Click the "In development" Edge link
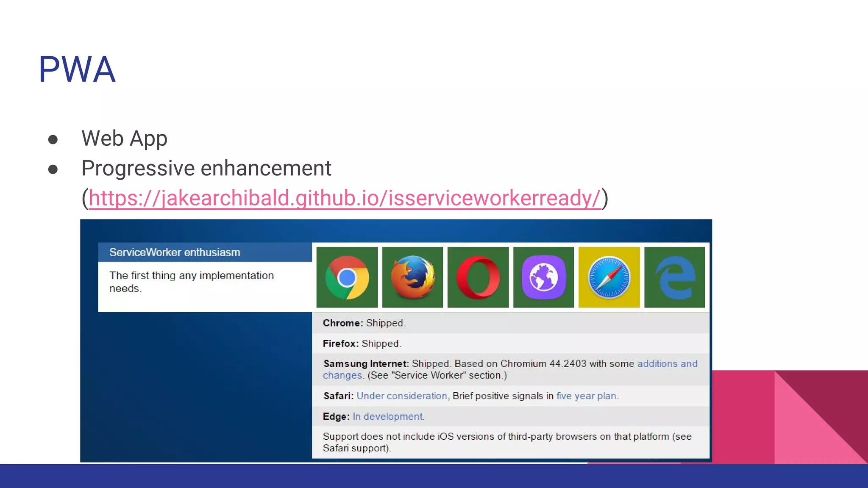This screenshot has height=488, width=868. tap(387, 416)
